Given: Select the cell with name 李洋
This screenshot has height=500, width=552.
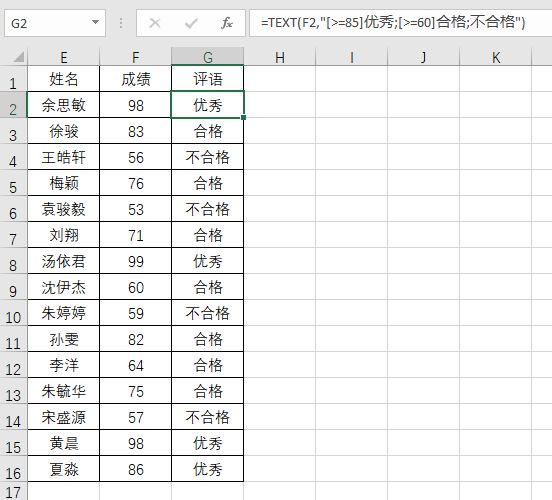Looking at the screenshot, I should pyautogui.click(x=64, y=365).
